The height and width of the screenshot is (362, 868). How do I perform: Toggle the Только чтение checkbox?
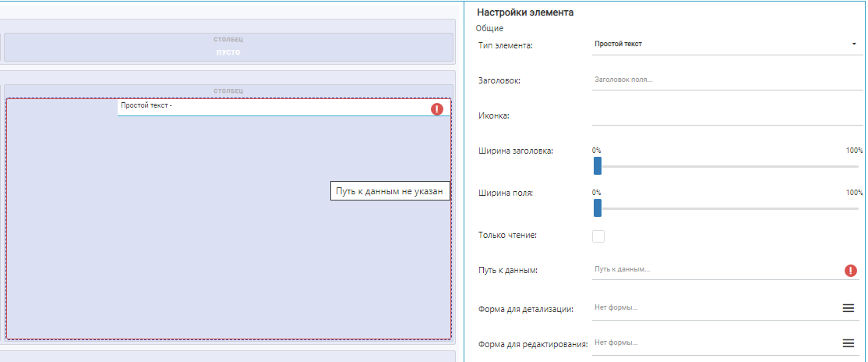pyautogui.click(x=598, y=236)
